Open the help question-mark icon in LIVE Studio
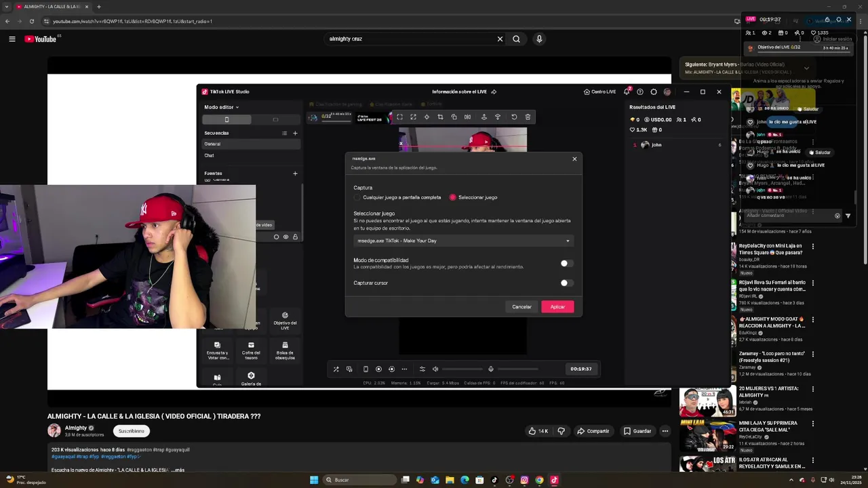This screenshot has width=868, height=488. (x=639, y=91)
